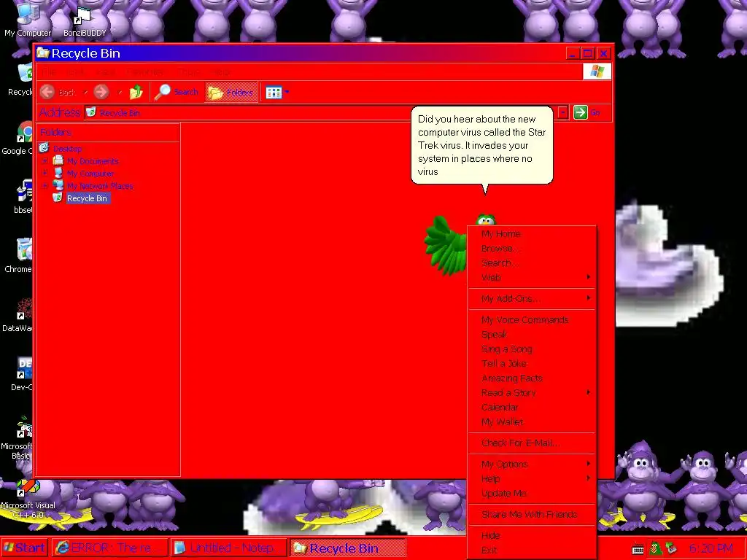Click the green Go arrow button
The width and height of the screenshot is (747, 560).
click(x=580, y=112)
